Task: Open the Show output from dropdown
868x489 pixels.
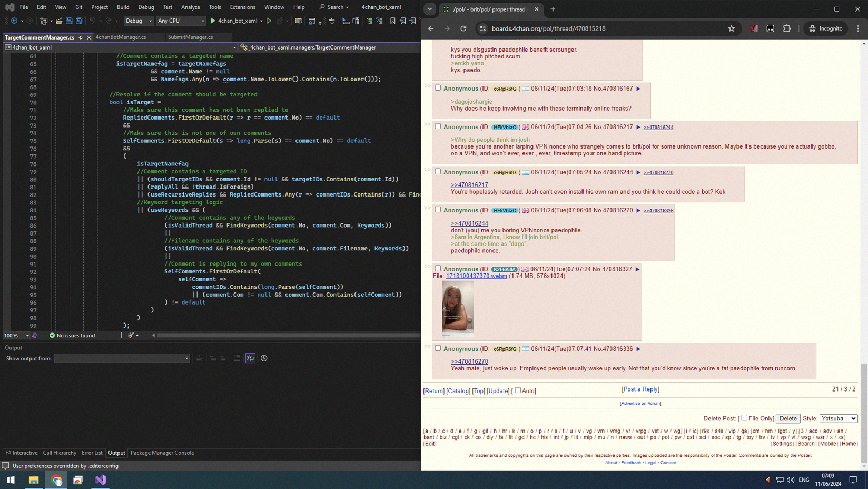Action: [122, 358]
